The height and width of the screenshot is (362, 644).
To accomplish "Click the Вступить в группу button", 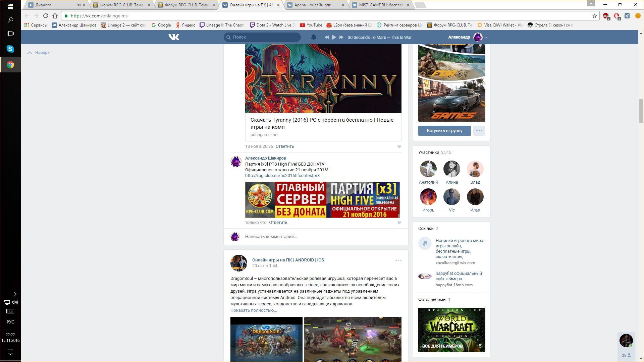I will click(444, 131).
